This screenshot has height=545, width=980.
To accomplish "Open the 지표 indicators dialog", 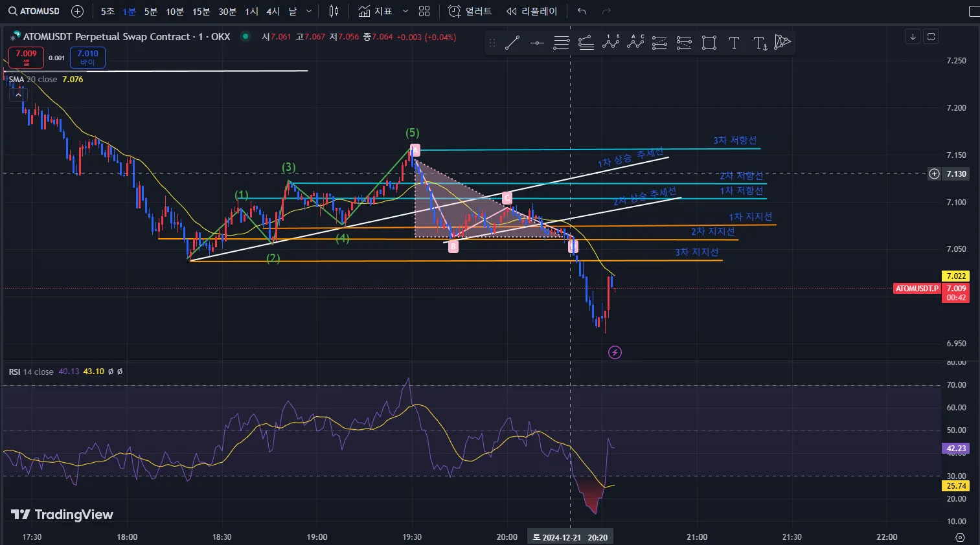I will (376, 11).
